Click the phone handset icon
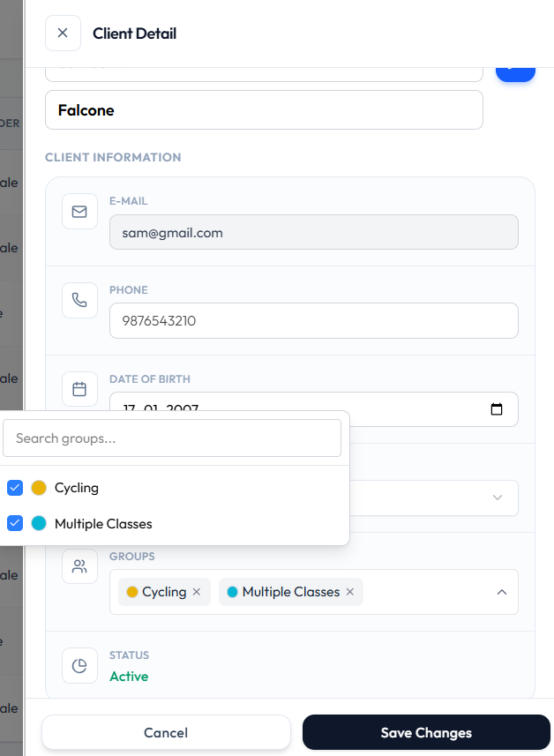The image size is (554, 756). click(79, 301)
